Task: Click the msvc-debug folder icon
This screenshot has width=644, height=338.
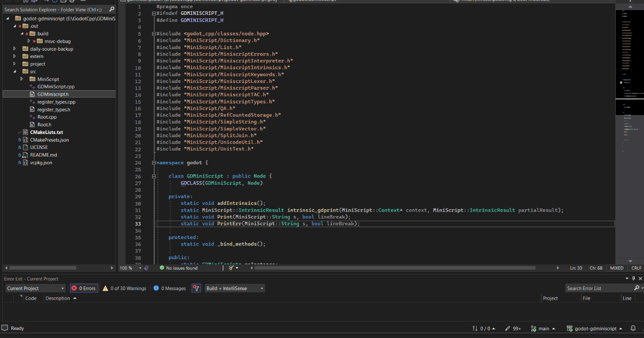Action: [x=40, y=41]
